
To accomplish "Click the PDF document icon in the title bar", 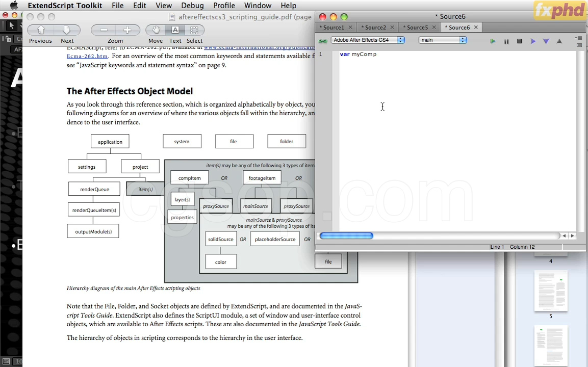I will pos(172,17).
